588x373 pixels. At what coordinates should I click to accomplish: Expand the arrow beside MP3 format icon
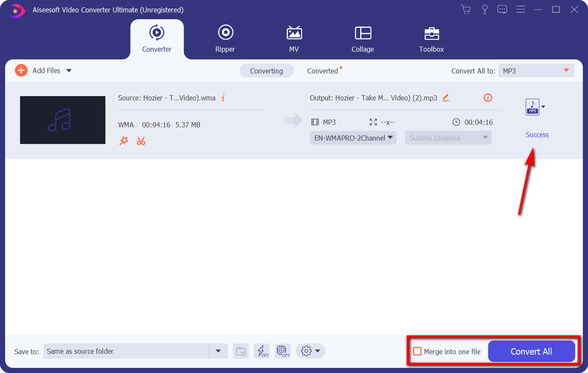click(x=543, y=107)
